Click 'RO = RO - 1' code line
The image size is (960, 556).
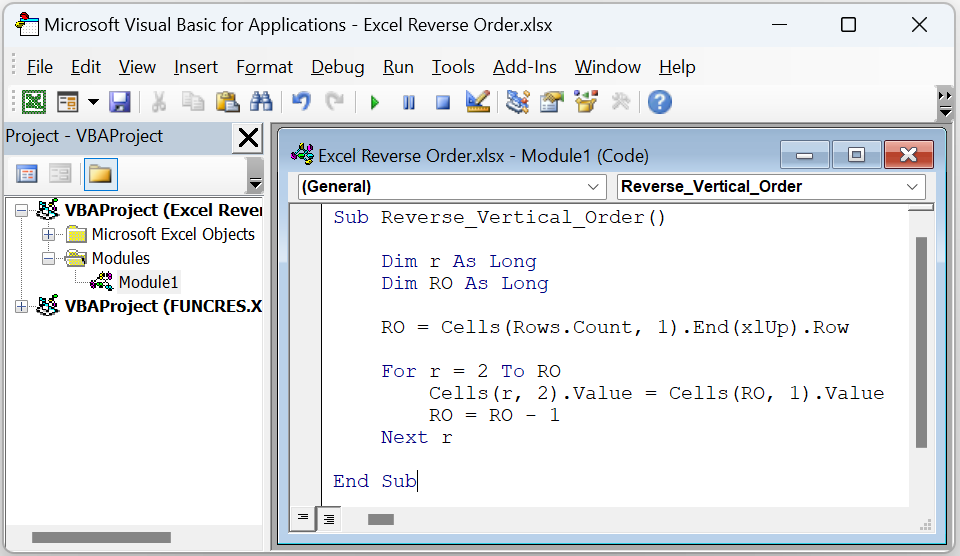(494, 415)
